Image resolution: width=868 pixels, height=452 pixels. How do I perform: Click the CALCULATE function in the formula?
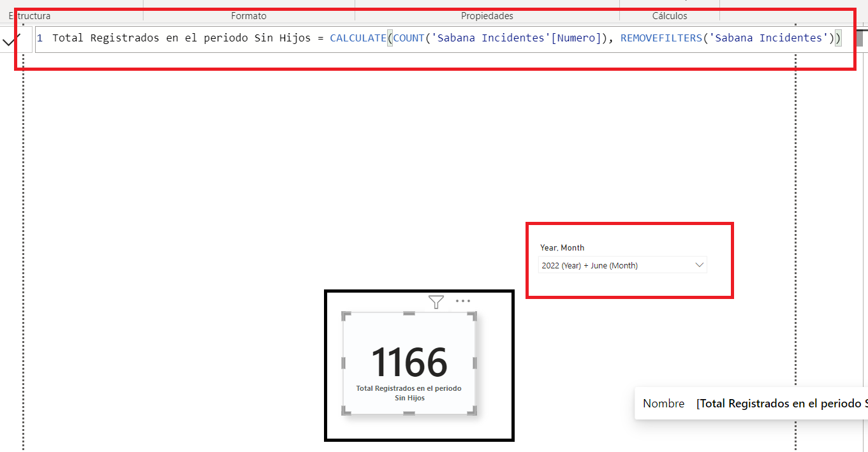click(358, 38)
